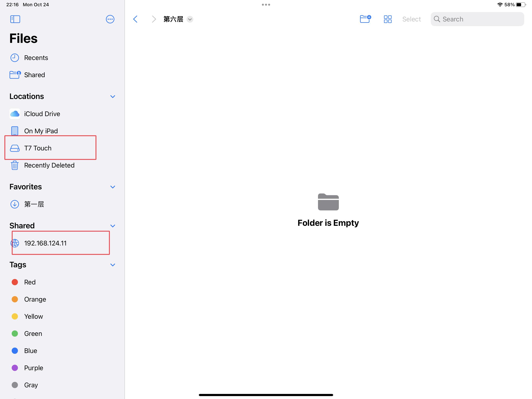Navigate back with the left chevron
Screen dimensions: 532x399
coord(135,19)
